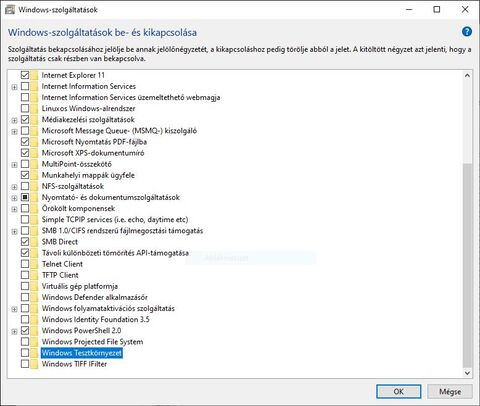The image size is (480, 406).
Task: Uncheck Microsoft XPS-dokumentumíró checkbox
Action: [25, 153]
